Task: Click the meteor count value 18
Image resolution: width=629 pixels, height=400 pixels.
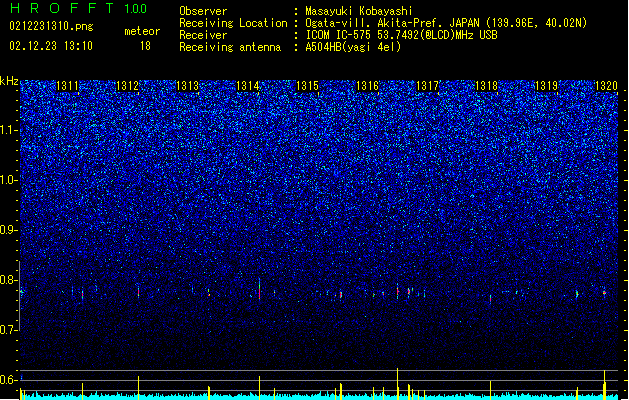Action: [x=145, y=46]
